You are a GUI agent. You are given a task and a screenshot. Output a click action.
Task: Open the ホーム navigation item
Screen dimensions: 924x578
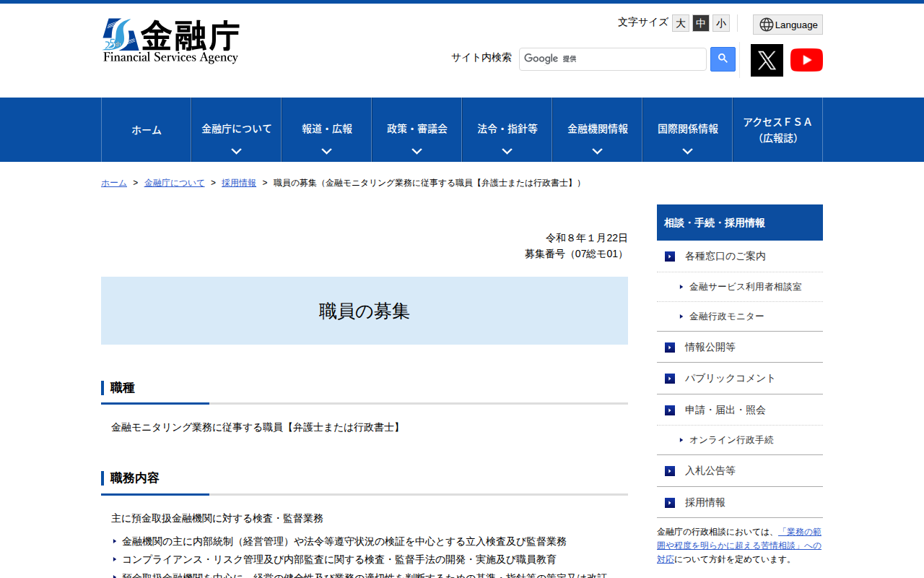pos(147,130)
